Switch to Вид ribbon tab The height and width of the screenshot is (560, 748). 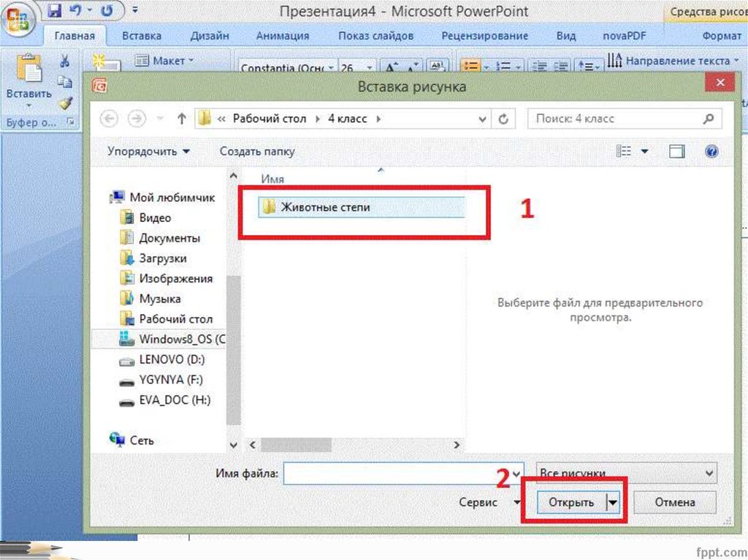(x=566, y=36)
